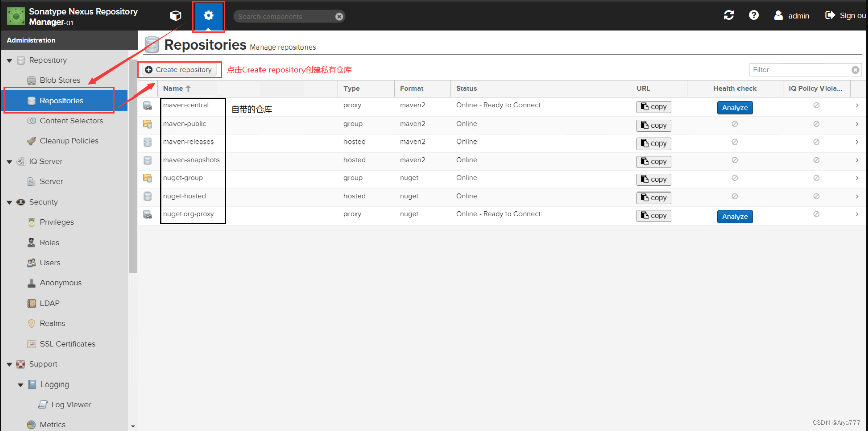Image resolution: width=868 pixels, height=431 pixels.
Task: Collapse the Support tree node
Action: tap(9, 364)
